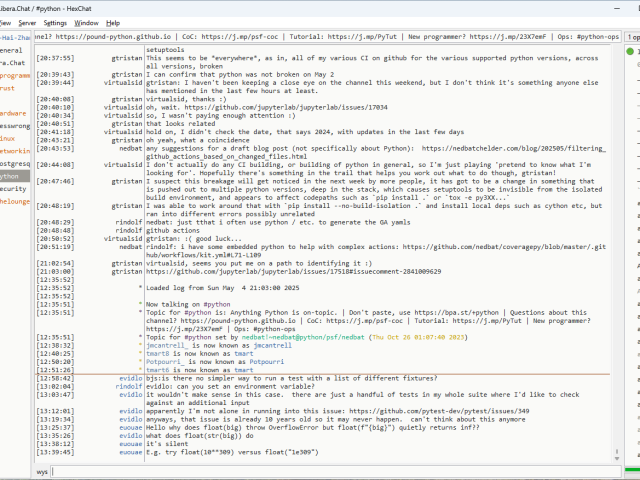The image size is (640, 480).
Task: Select the networking channel
Action: 14,150
